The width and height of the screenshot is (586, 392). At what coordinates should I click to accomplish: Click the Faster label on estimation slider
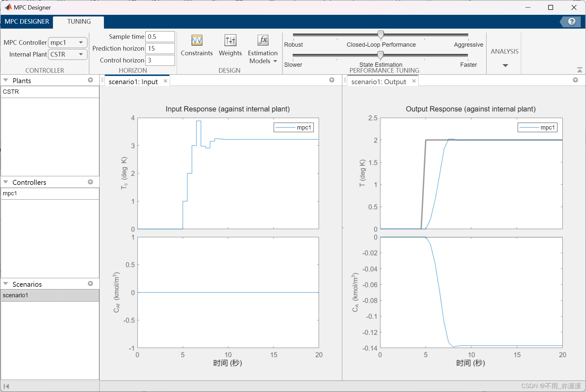[469, 65]
